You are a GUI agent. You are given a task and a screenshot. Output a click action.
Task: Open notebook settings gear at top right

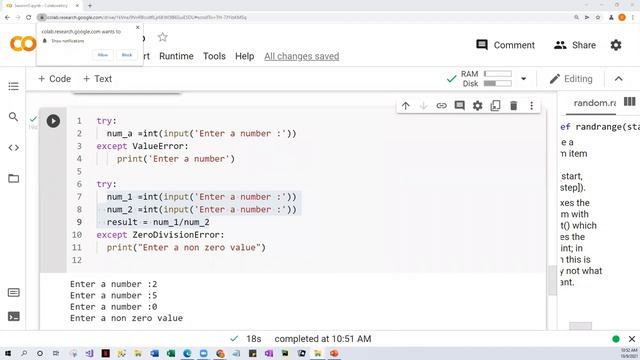click(x=616, y=45)
